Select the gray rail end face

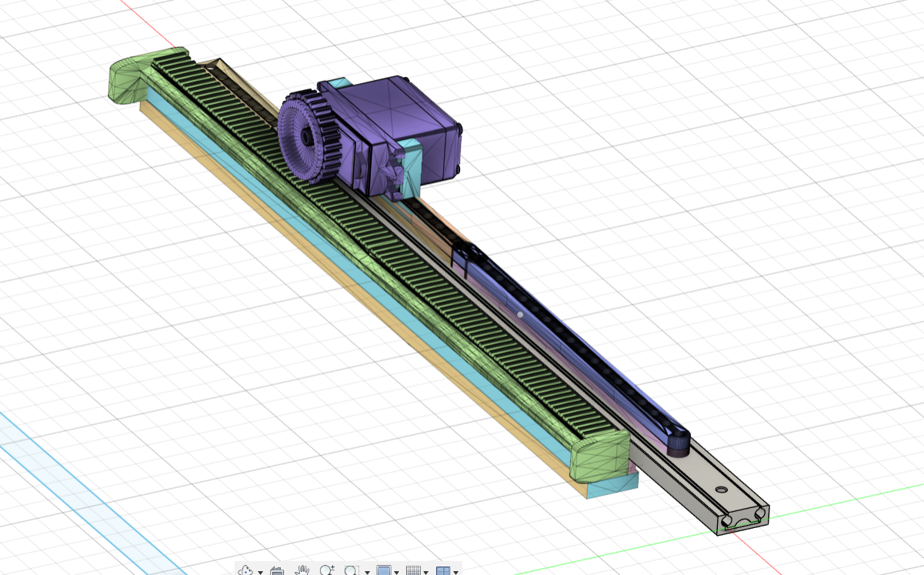click(742, 520)
